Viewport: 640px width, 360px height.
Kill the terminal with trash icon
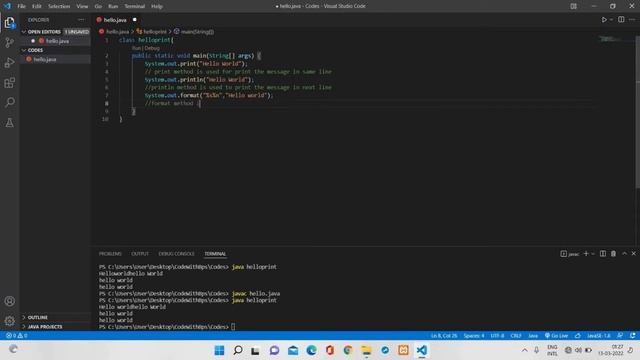click(x=613, y=253)
